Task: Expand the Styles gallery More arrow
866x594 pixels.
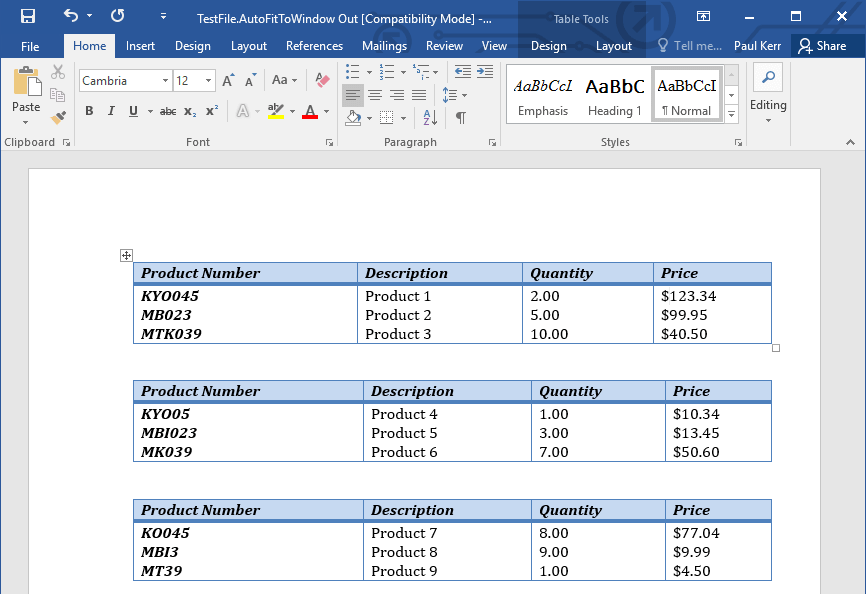Action: point(732,114)
